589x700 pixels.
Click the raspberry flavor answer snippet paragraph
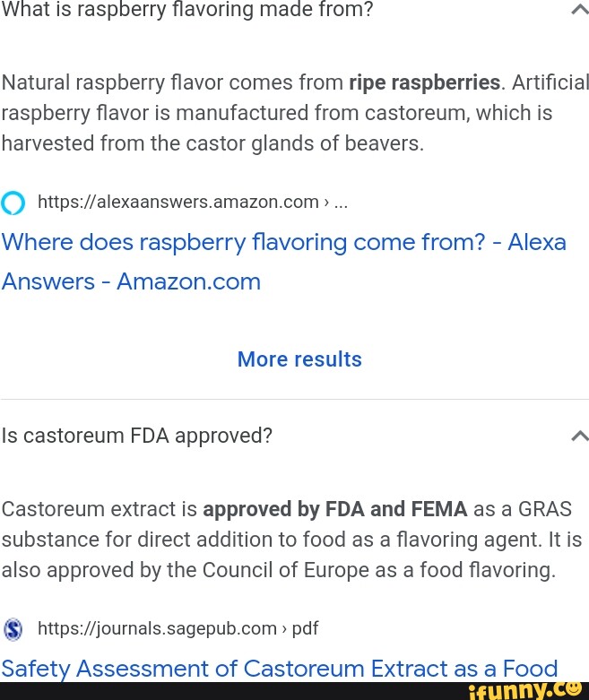coord(295,114)
